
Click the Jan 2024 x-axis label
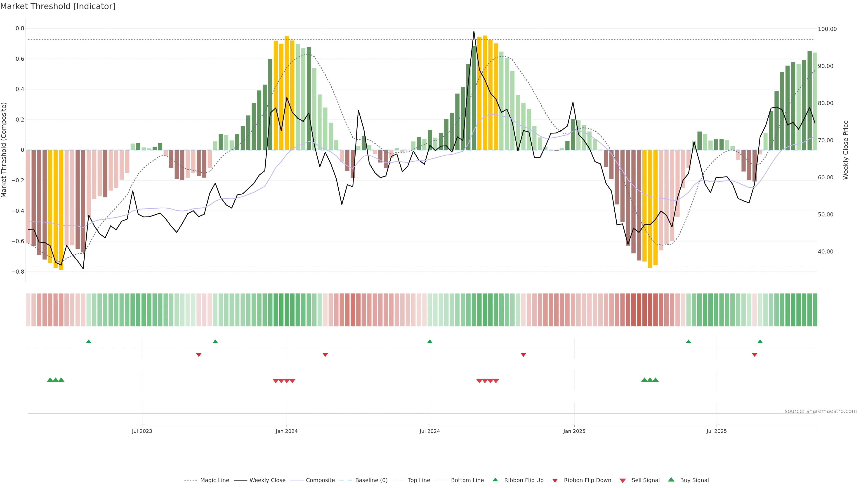coord(286,431)
